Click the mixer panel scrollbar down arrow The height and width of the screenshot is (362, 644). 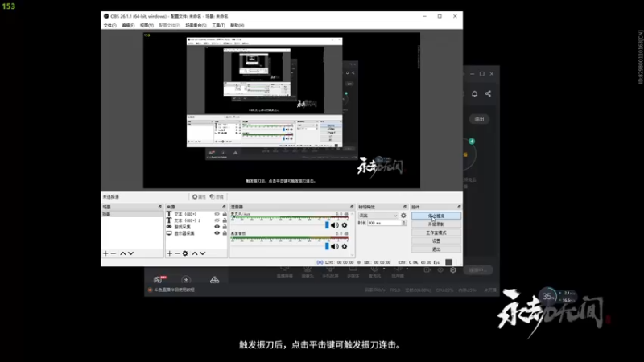click(353, 255)
